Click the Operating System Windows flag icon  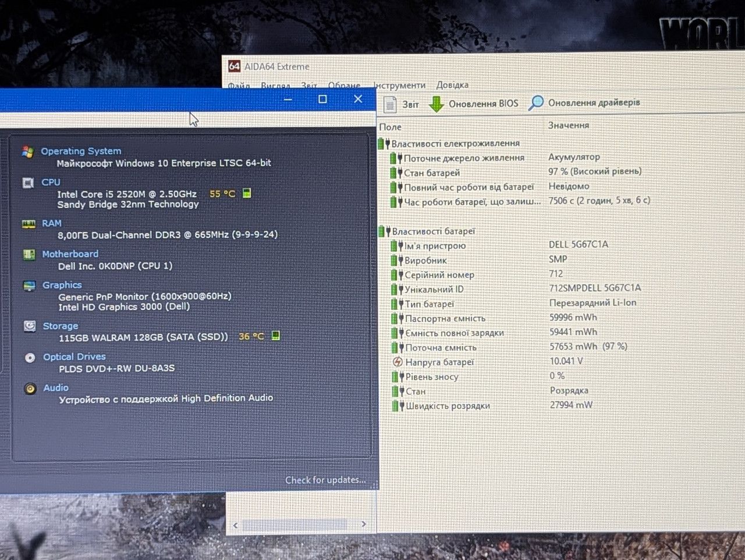27,152
